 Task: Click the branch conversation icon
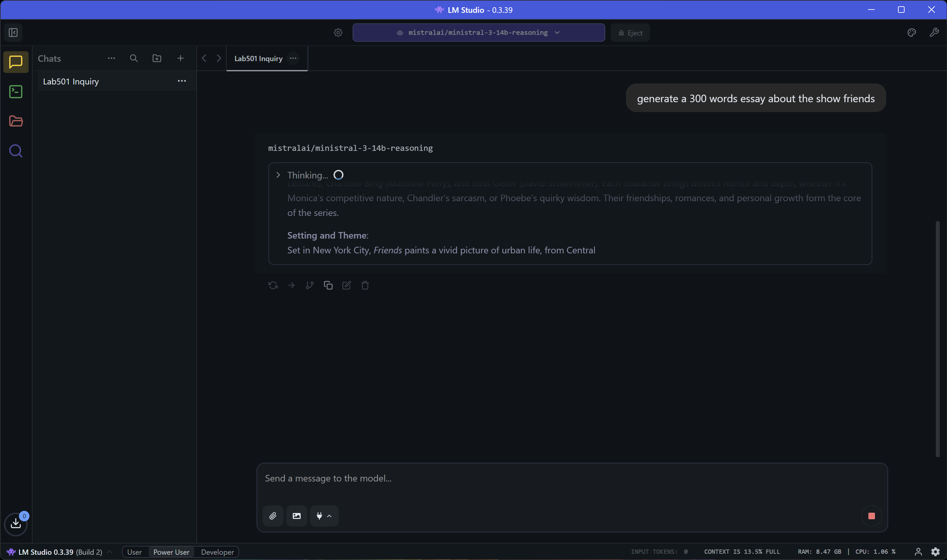(x=310, y=285)
